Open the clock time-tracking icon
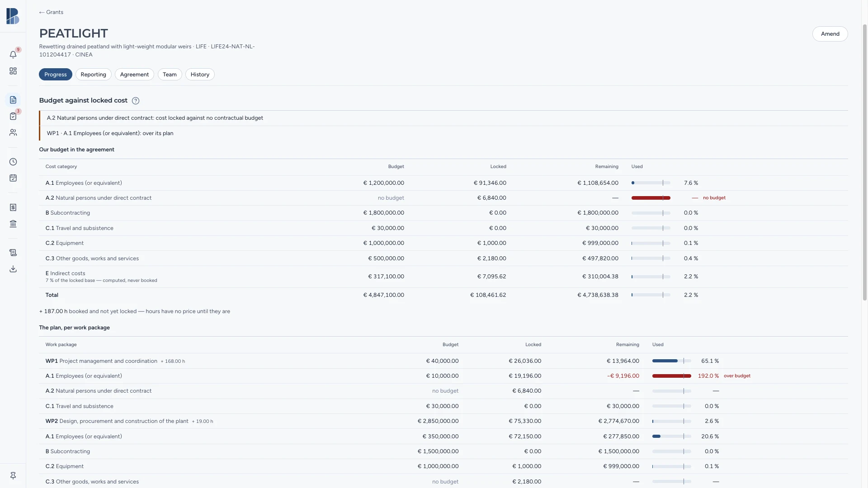Image resolution: width=868 pixels, height=488 pixels. point(13,162)
